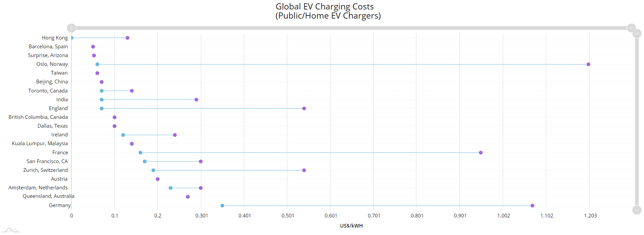Click the 'Dallas, Texas' axis label
Viewport: 644px width, 235px height.
point(53,126)
